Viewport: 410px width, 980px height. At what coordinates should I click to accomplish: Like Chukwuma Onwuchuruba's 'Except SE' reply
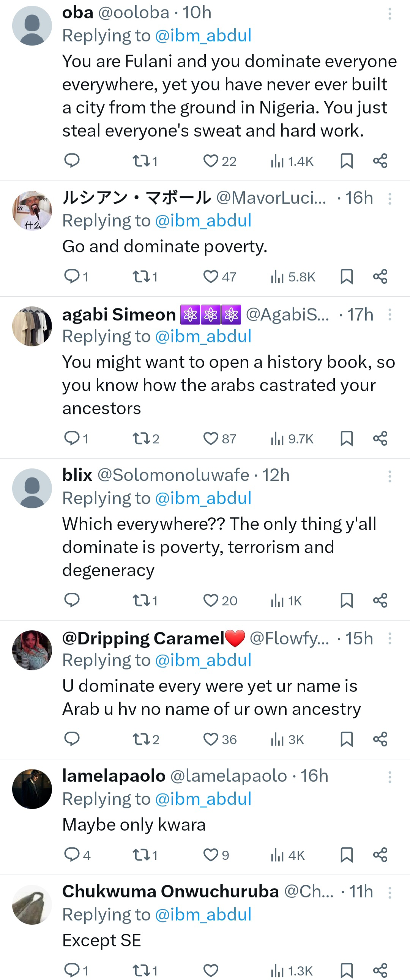[x=211, y=970]
